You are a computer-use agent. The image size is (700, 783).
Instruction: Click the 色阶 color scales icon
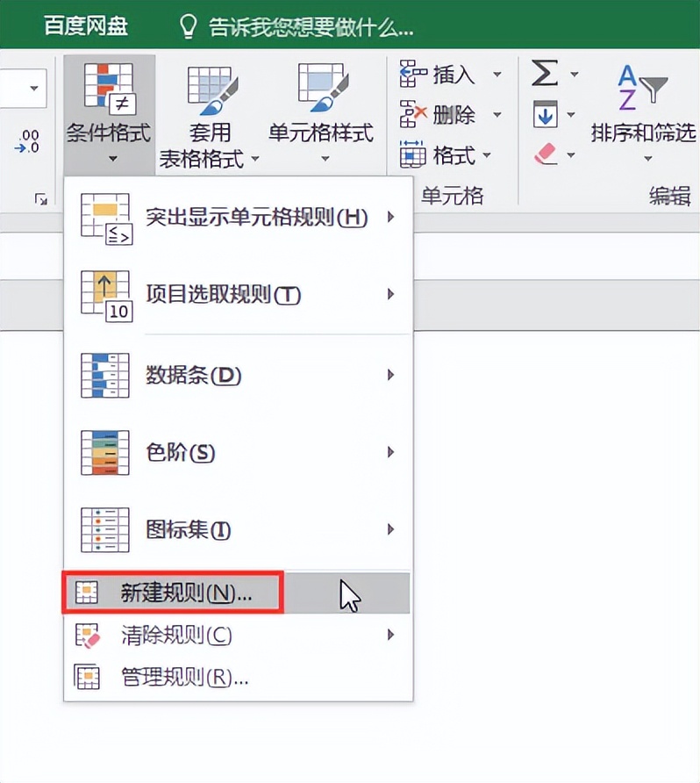click(105, 452)
